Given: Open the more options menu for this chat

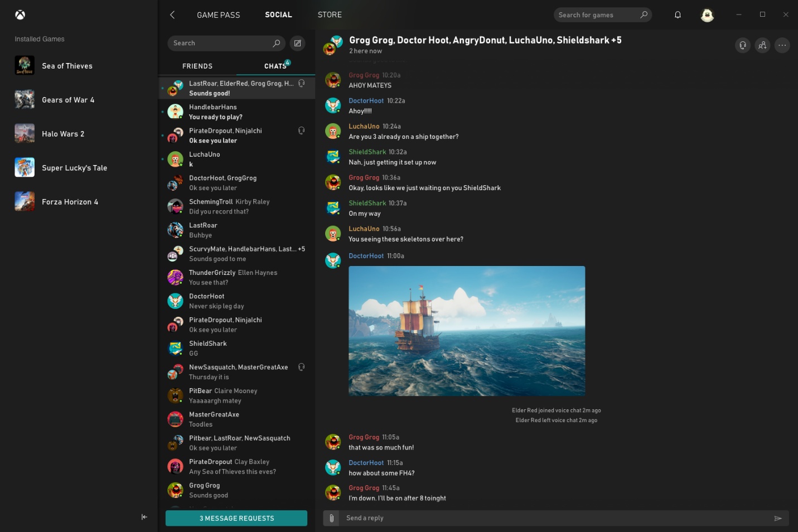Looking at the screenshot, I should 782,45.
